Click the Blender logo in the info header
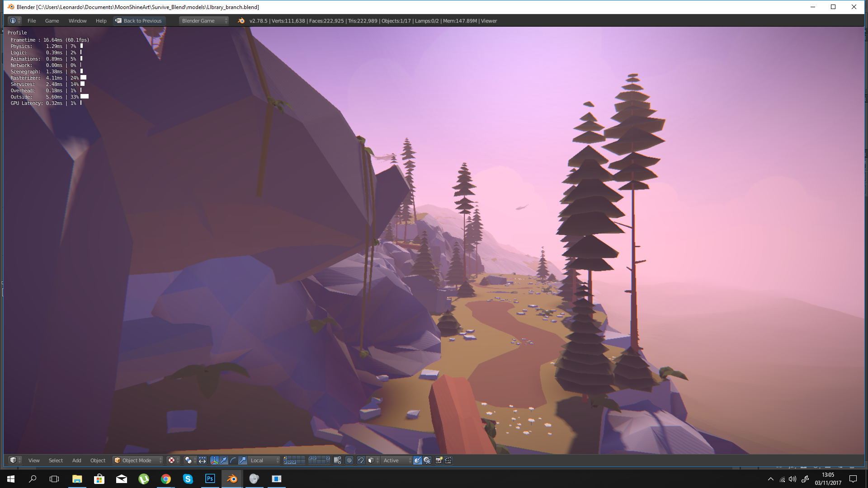 (x=242, y=21)
